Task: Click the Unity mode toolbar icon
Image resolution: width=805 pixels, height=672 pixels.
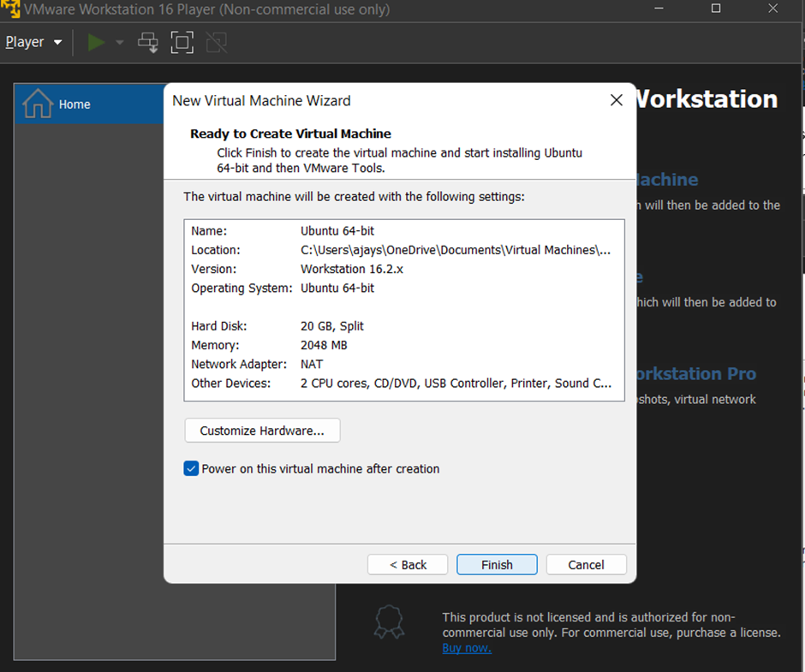Action: [x=217, y=42]
